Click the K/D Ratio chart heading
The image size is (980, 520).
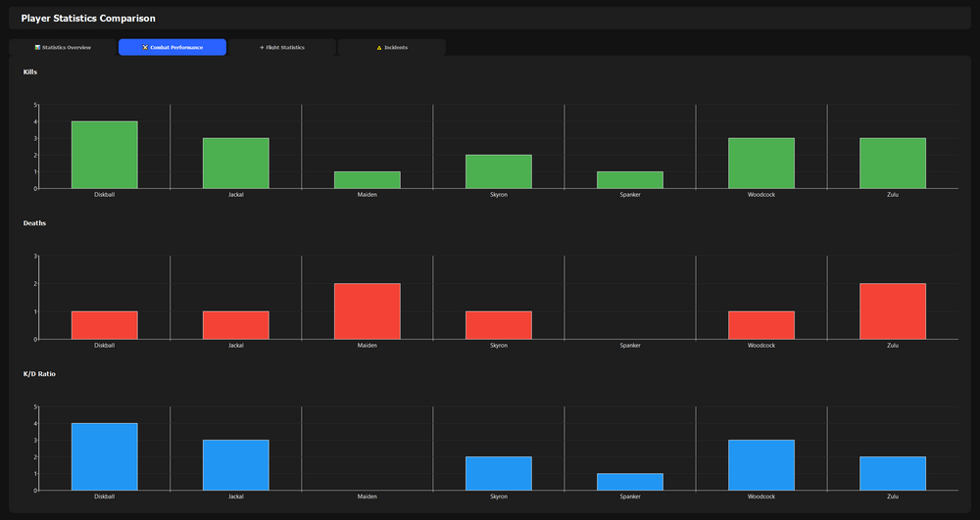point(39,374)
